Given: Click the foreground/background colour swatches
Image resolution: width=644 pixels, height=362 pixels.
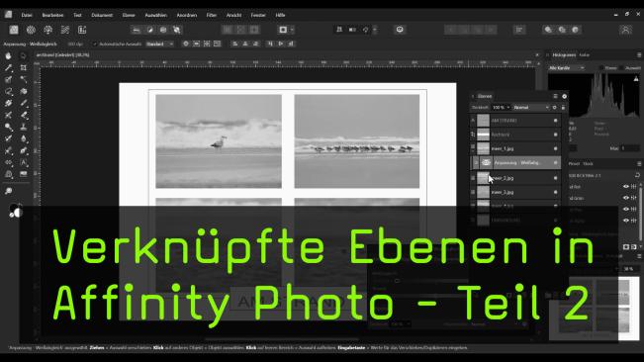Looking at the screenshot, I should pyautogui.click(x=16, y=210).
